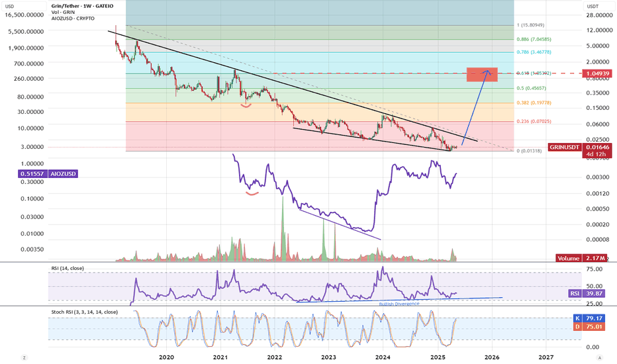Screen dimensions: 617x364
Task: Click the AIOZUSD · CRYPTO legend entry
Action: [73, 19]
